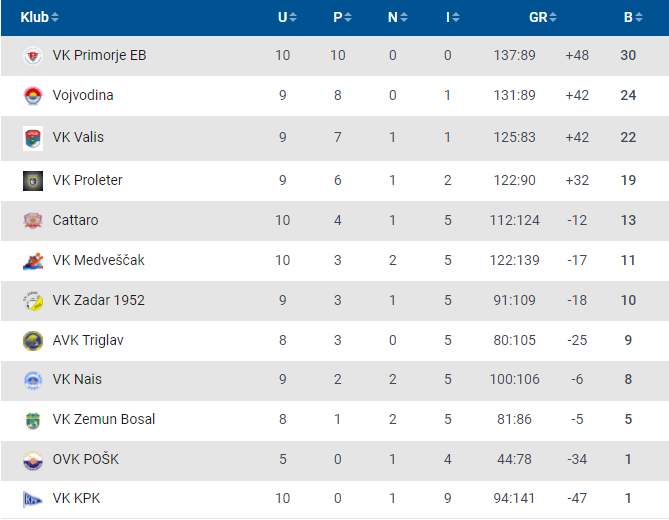669x520 pixels.
Task: Open the VK Nais team link
Action: (x=77, y=379)
